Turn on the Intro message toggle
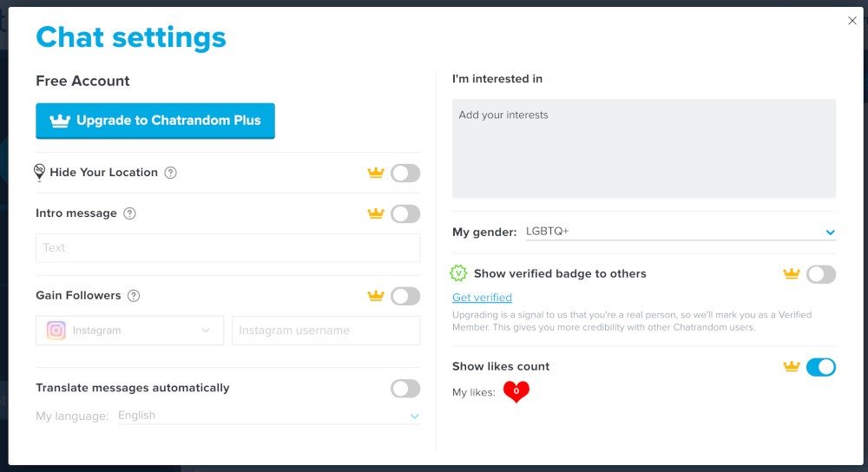This screenshot has width=868, height=472. (404, 214)
